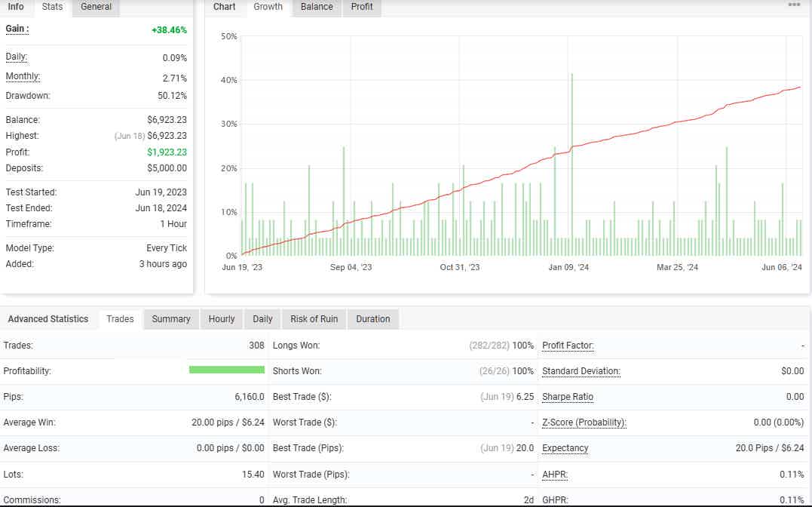The height and width of the screenshot is (507, 812).
Task: Click the 15.40 lots value
Action: [253, 475]
